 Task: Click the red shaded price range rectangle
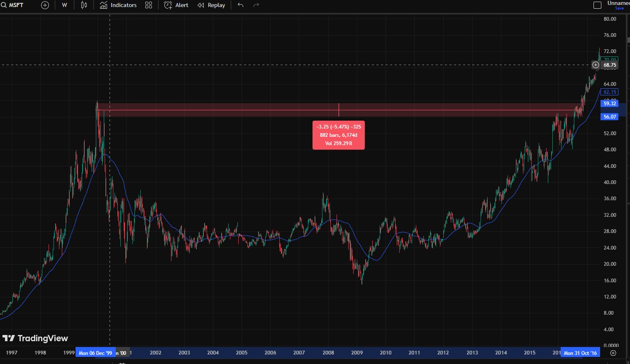[339, 110]
